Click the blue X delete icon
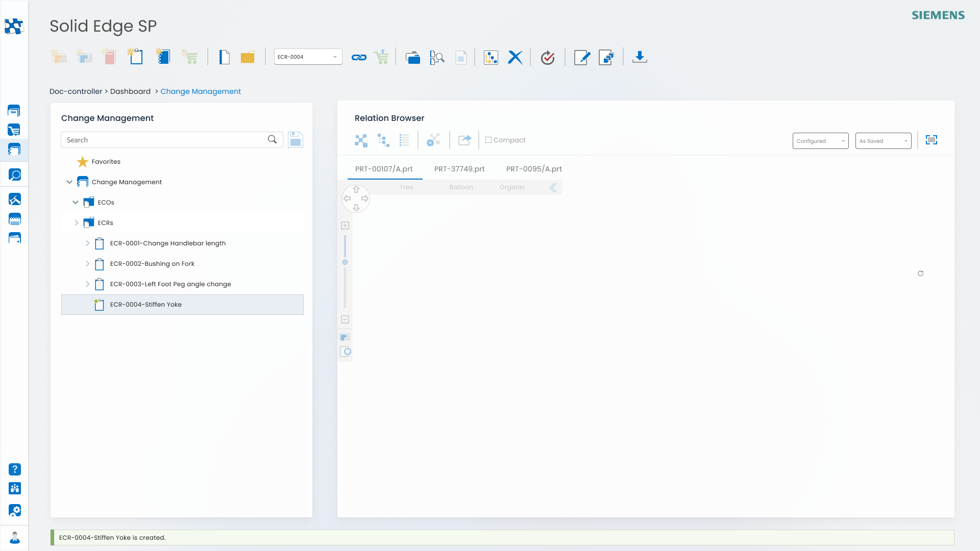The height and width of the screenshot is (551, 980). tap(516, 57)
